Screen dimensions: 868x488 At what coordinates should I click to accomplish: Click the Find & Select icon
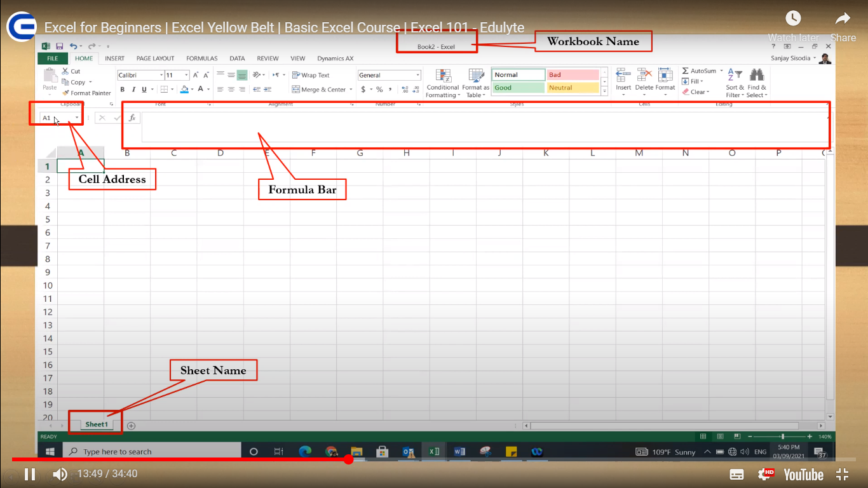[757, 83]
